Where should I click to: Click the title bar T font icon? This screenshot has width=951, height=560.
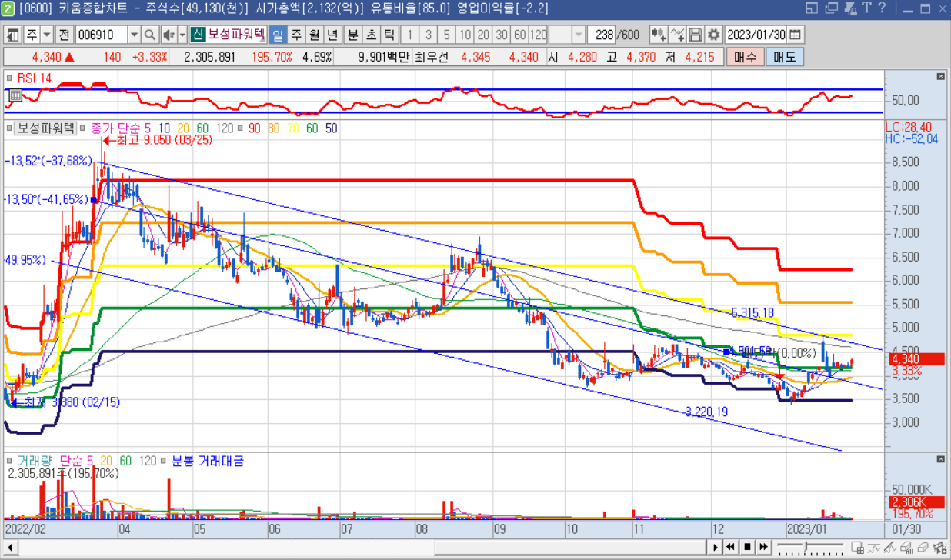[866, 8]
